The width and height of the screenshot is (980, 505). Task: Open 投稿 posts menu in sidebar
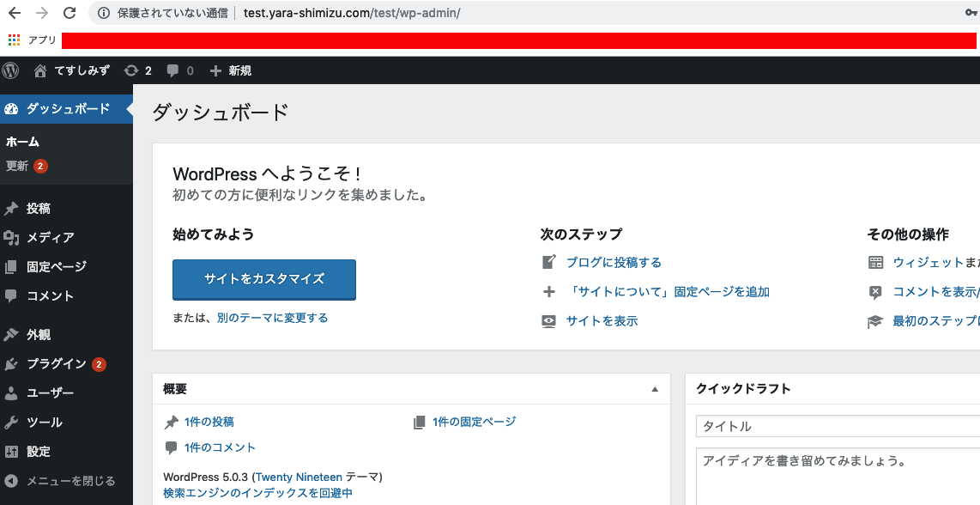pos(39,209)
